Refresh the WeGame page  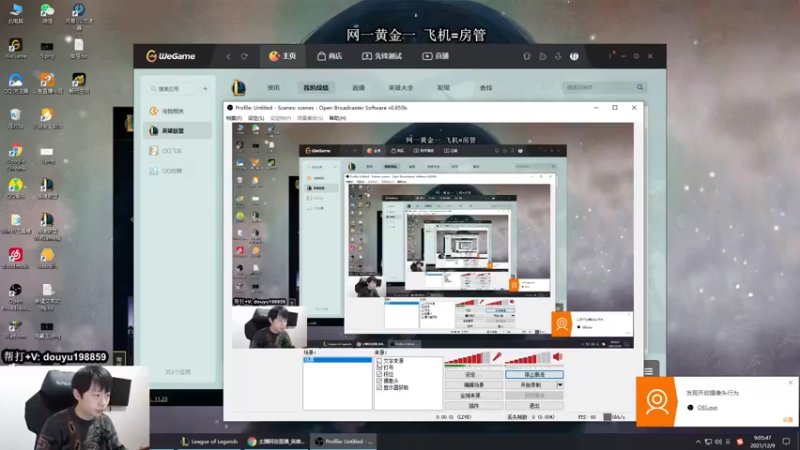point(244,56)
